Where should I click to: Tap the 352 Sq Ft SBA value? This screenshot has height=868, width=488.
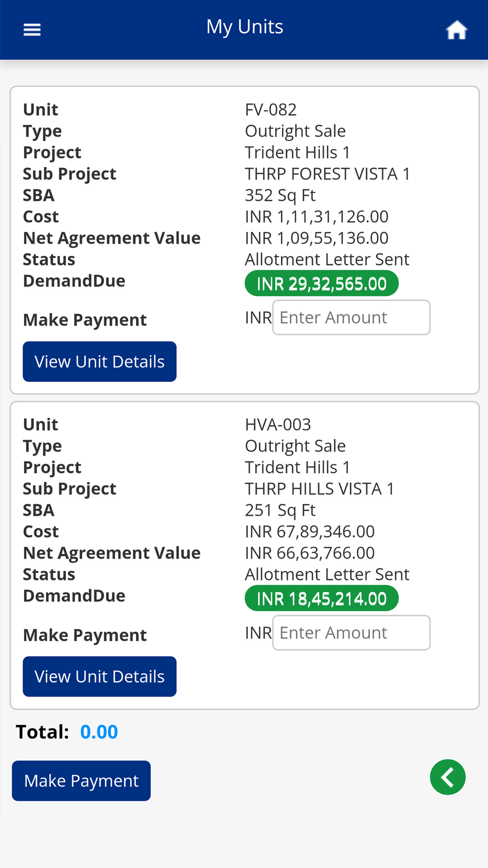click(280, 195)
